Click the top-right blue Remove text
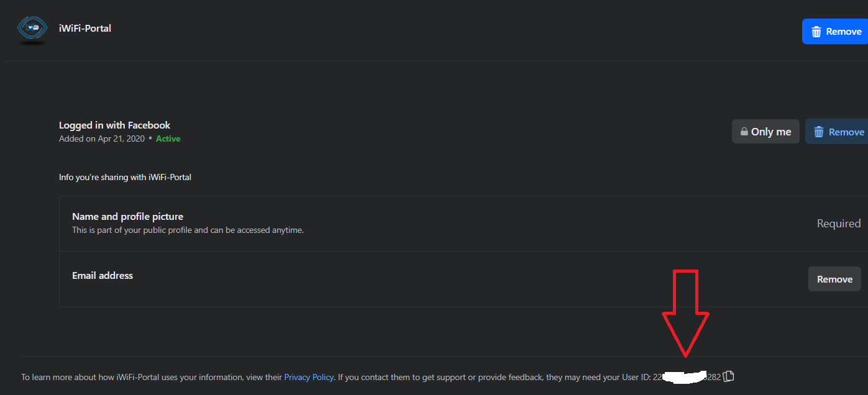 pos(844,32)
